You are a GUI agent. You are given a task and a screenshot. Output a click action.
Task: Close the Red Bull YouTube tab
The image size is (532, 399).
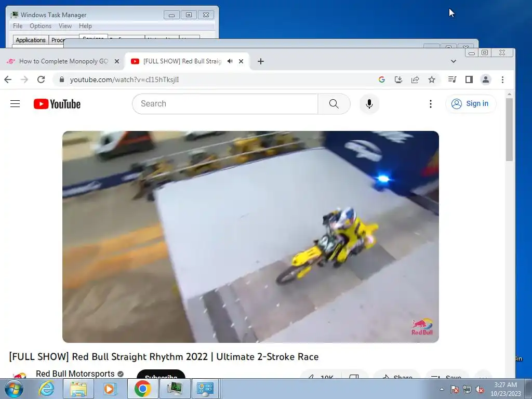pos(241,61)
